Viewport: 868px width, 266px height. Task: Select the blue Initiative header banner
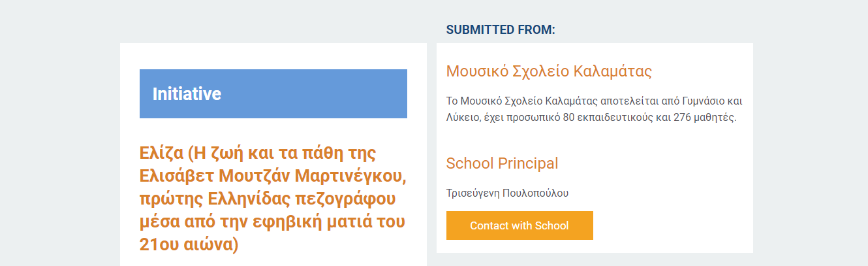(273, 93)
